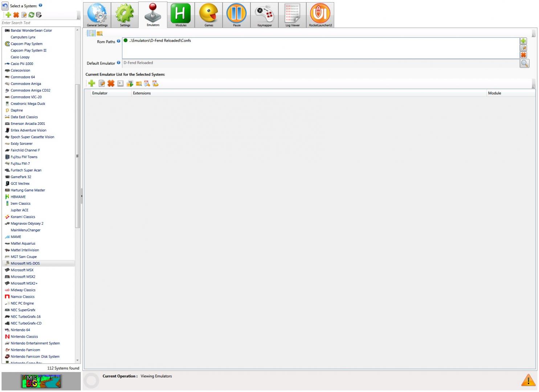This screenshot has width=539, height=392.
Task: Select Bandai WonderSwan Color system
Action: coord(31,30)
